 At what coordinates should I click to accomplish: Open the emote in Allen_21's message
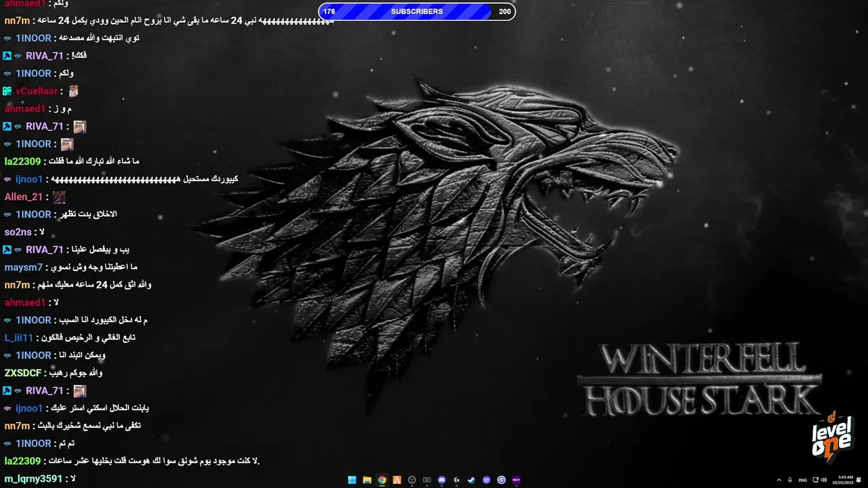point(59,197)
